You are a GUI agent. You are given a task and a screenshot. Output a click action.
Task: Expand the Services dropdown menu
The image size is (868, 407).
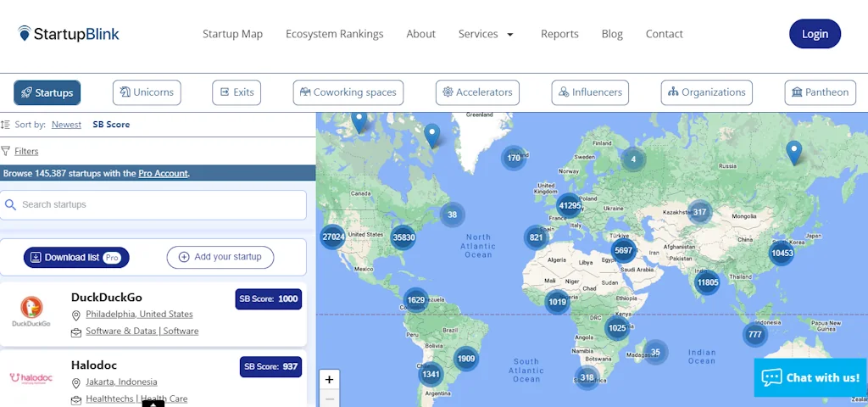click(x=486, y=34)
